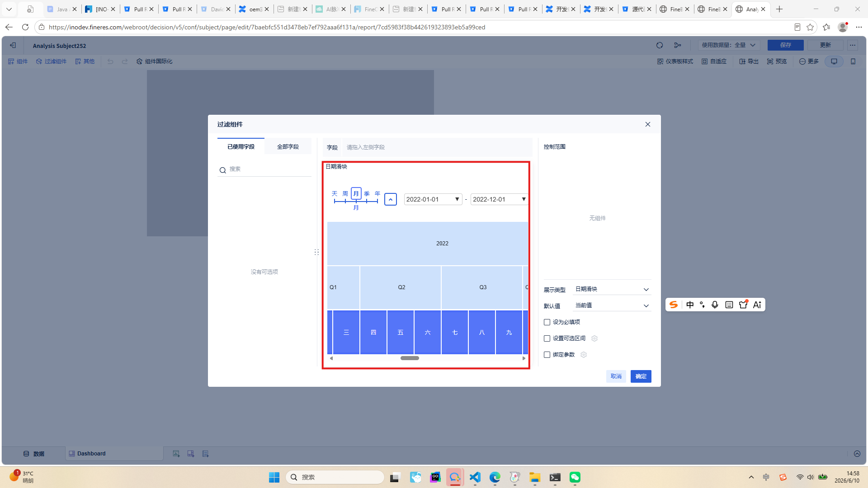Check the 设置可选区间 checkbox
868x488 pixels.
547,338
